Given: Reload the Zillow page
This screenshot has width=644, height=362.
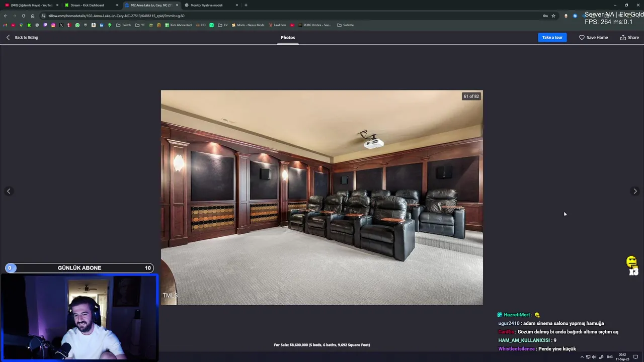Looking at the screenshot, I should pyautogui.click(x=24, y=16).
